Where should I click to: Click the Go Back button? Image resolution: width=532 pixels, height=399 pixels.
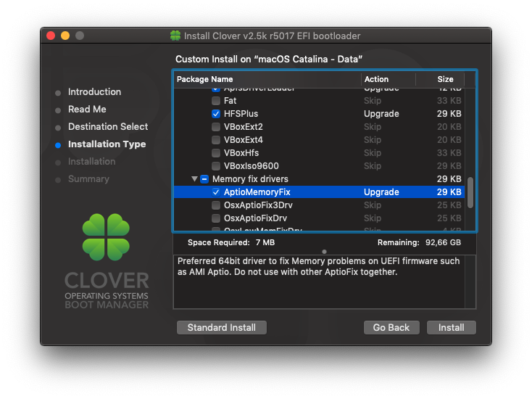pyautogui.click(x=391, y=327)
